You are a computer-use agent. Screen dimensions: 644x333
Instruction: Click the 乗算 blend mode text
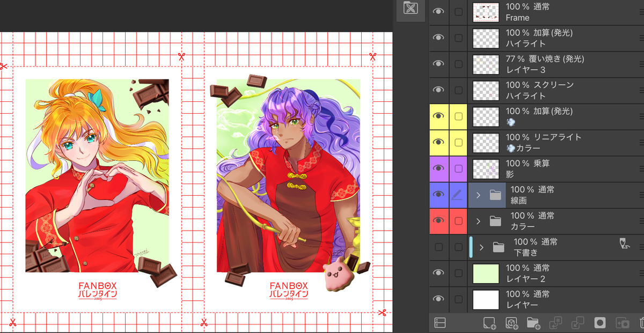[542, 163]
